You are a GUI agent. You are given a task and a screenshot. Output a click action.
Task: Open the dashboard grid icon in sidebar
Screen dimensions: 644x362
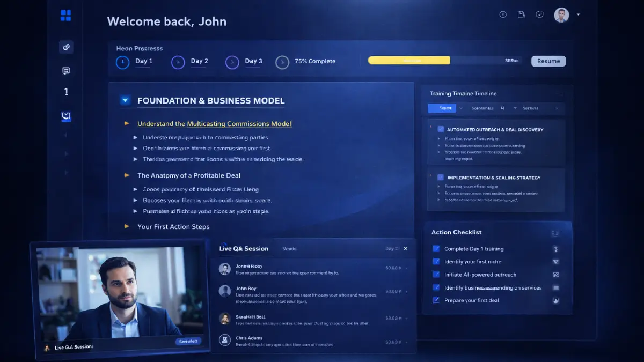click(66, 16)
